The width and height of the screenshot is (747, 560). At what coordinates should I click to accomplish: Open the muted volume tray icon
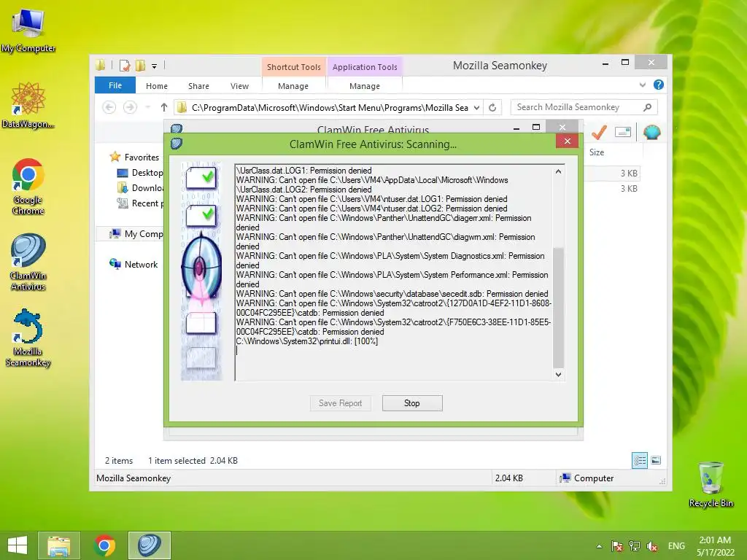(x=651, y=546)
